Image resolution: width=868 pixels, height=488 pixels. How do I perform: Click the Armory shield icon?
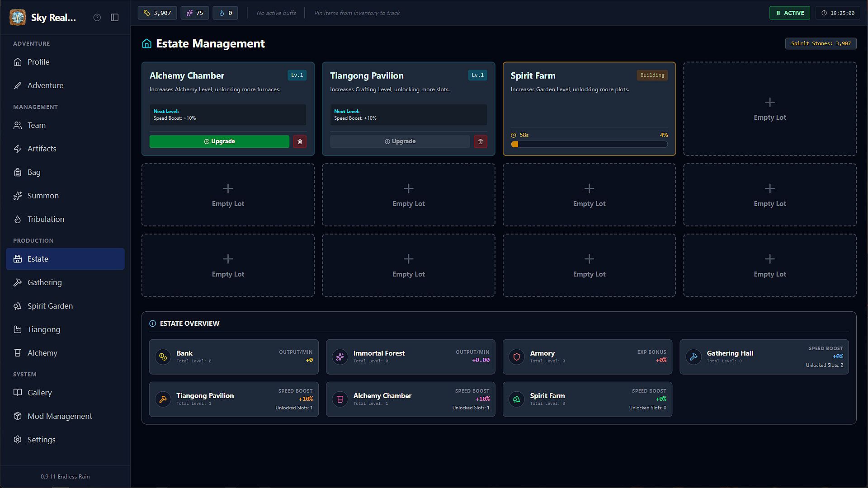pyautogui.click(x=516, y=357)
